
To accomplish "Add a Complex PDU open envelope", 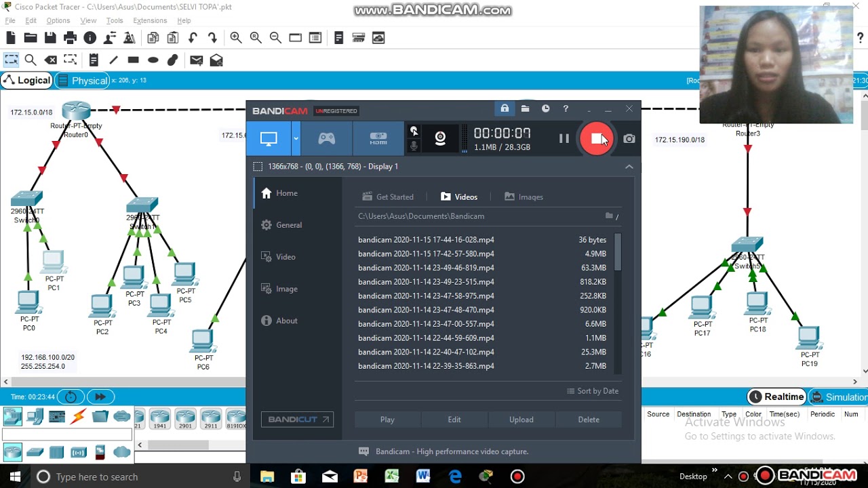I will pos(216,60).
